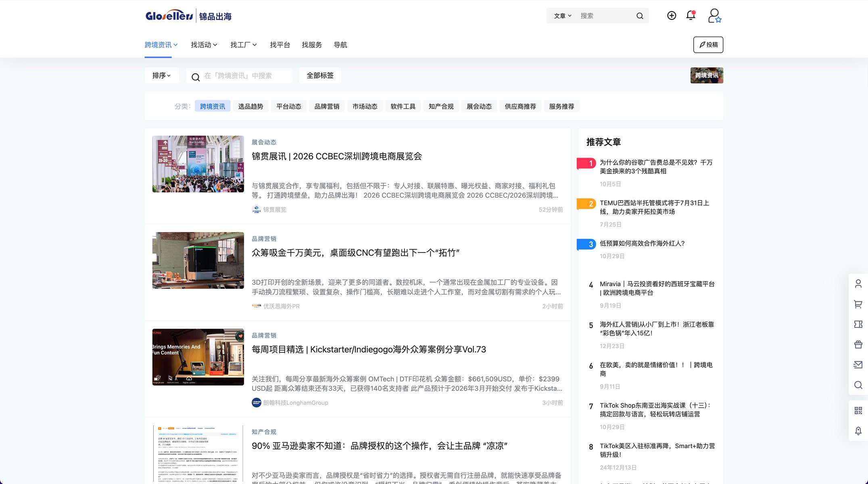Click the user icon in right sidebar
This screenshot has height=484, width=868.
[x=858, y=284]
